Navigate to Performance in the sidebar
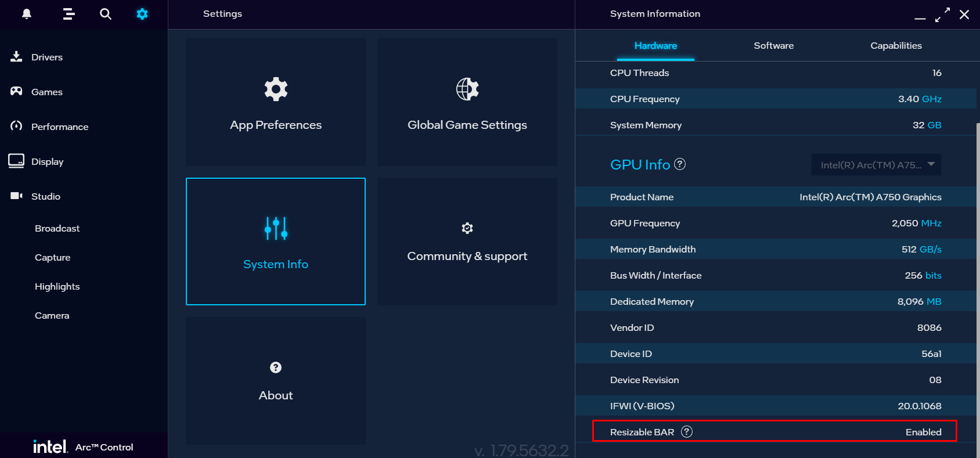 [59, 127]
